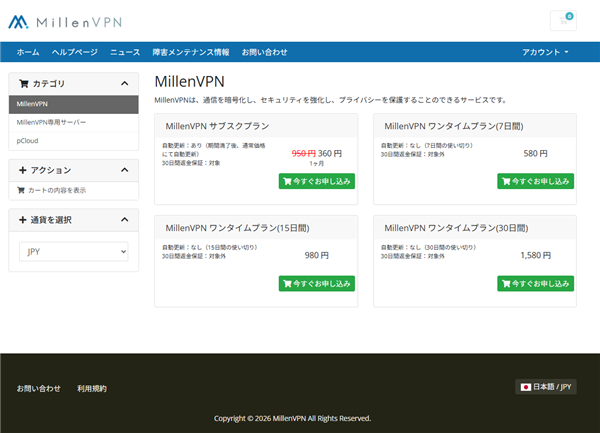Click the MillenVPN サブスクプラン title
Viewport: 600px width, 433px height.
(217, 126)
